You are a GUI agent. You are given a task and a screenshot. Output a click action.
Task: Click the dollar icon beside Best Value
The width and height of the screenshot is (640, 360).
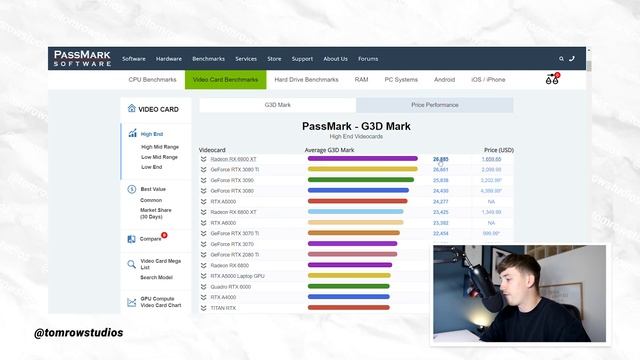click(131, 189)
